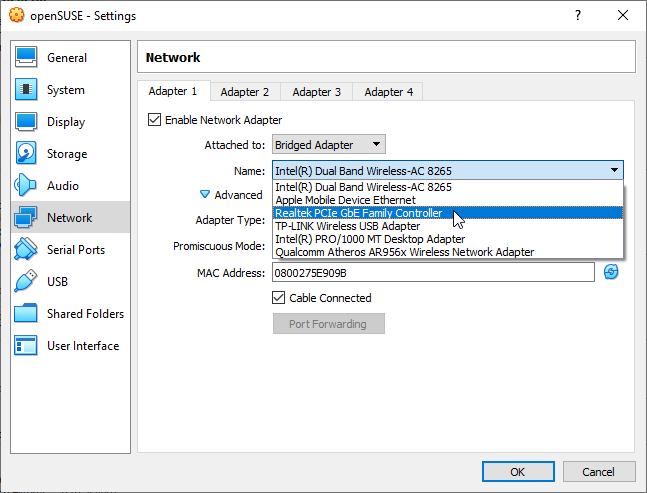The image size is (647, 493).
Task: Toggle the Enable Network Adapter checkbox
Action: point(155,120)
